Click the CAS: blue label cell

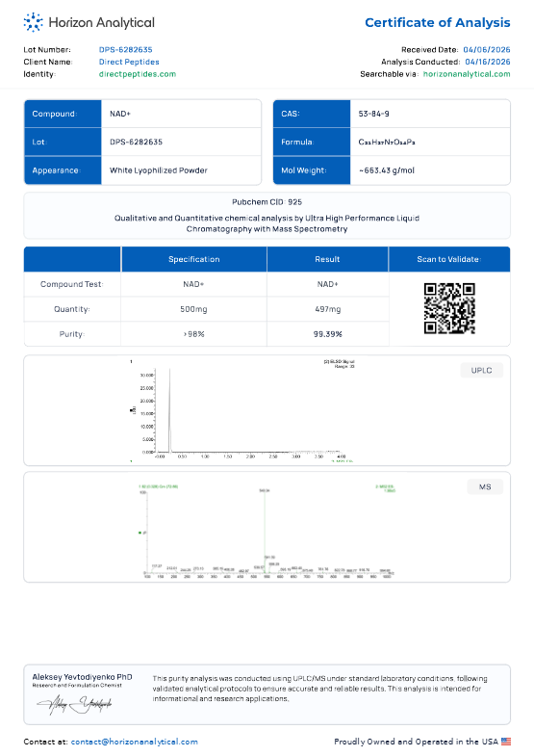[x=312, y=114]
